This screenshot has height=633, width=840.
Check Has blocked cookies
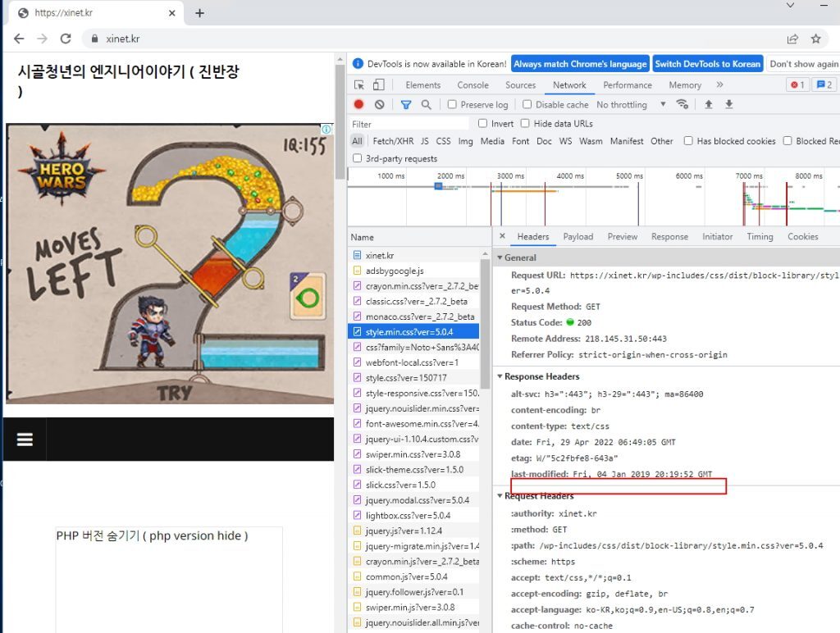688,141
